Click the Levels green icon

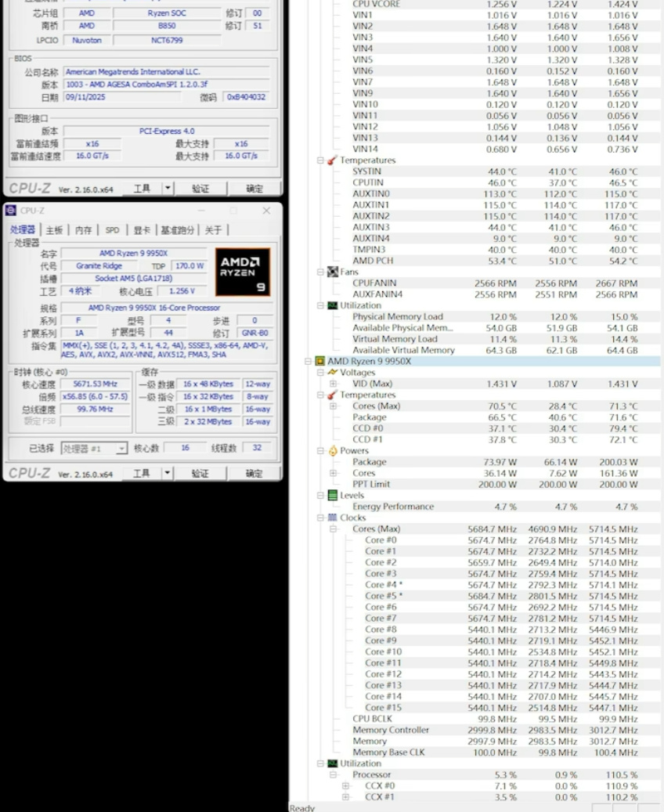[x=333, y=495]
